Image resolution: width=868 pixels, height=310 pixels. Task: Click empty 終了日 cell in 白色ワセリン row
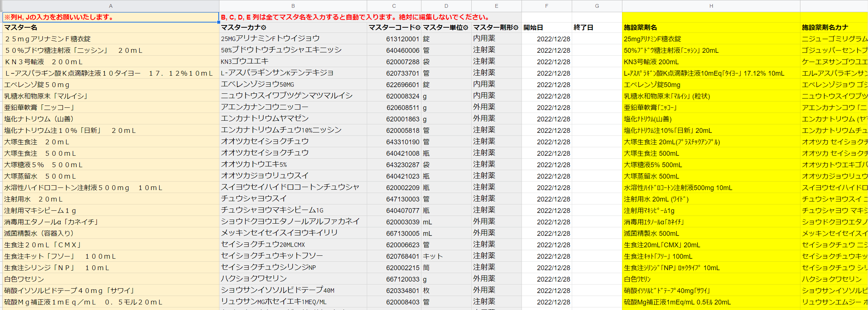(x=597, y=279)
